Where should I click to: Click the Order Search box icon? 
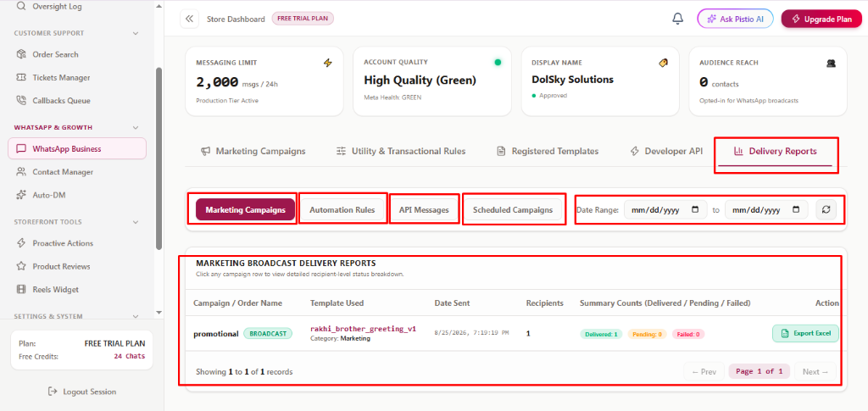point(21,54)
